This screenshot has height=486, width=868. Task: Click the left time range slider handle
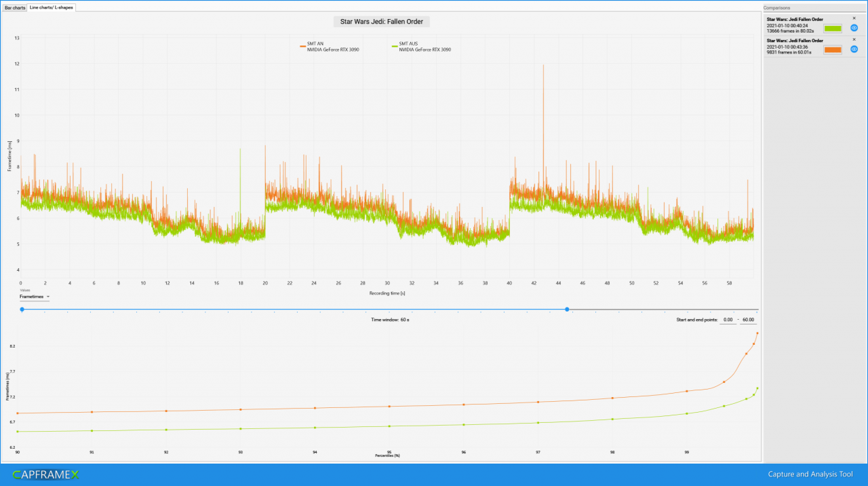pos(22,310)
